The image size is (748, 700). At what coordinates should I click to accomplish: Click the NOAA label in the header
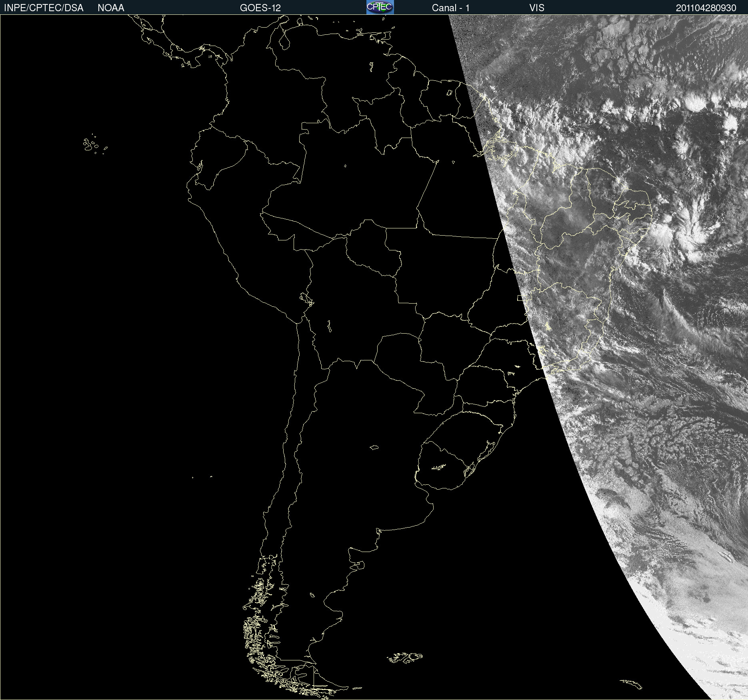(x=111, y=8)
